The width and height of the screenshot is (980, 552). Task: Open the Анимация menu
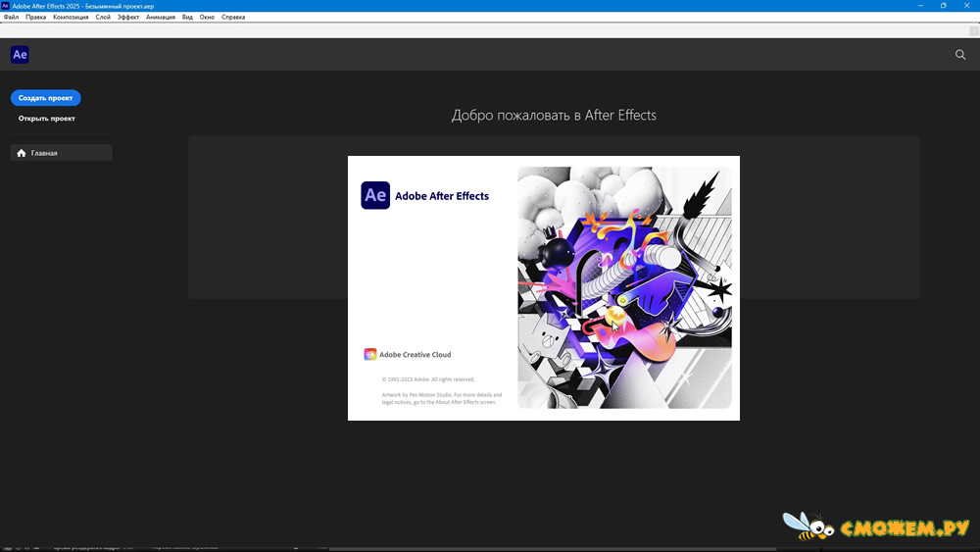point(161,18)
